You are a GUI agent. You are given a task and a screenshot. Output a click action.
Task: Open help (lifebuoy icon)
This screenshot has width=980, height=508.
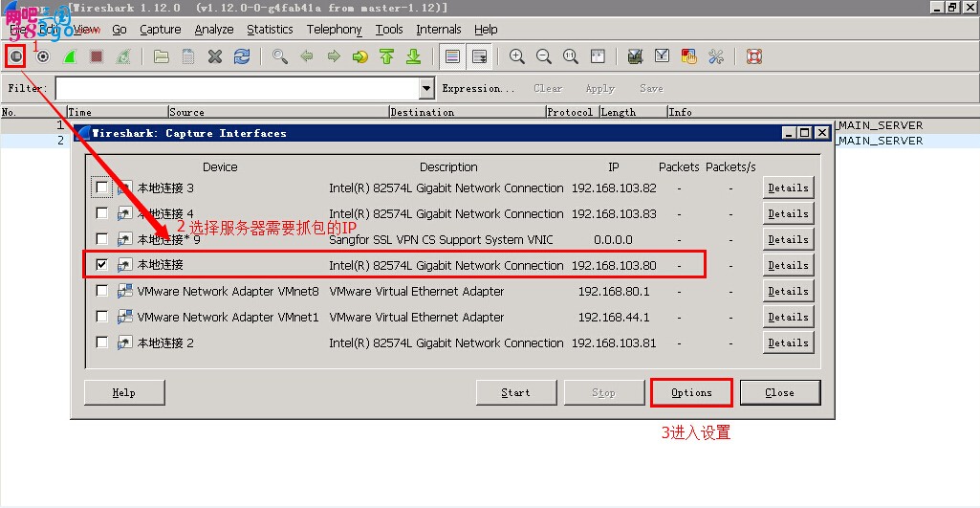754,57
